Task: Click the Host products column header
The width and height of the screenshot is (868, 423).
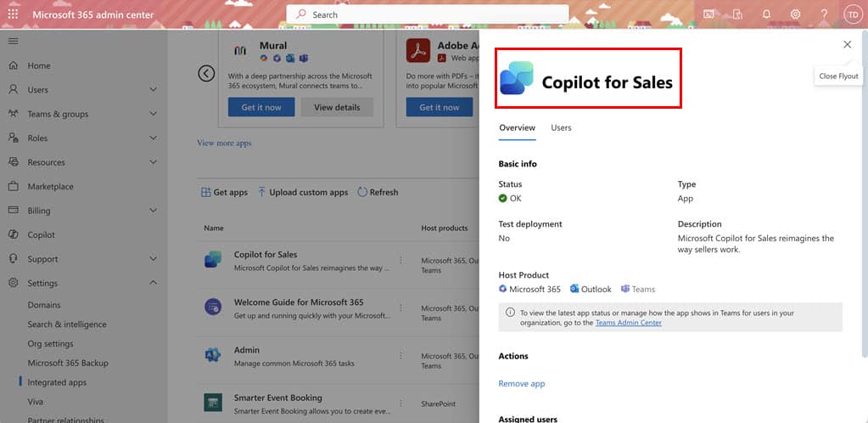Action: [x=444, y=228]
